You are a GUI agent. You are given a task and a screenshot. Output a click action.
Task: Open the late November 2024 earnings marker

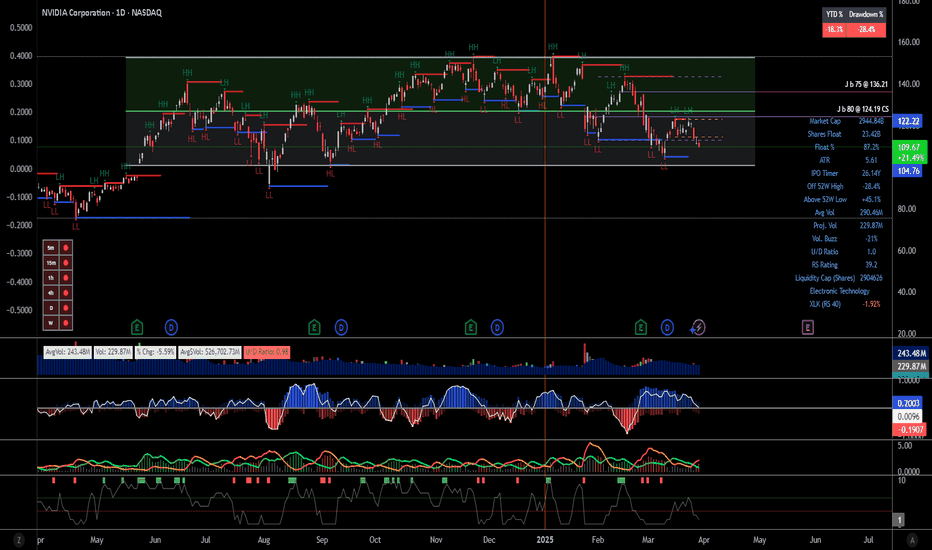tap(471, 327)
